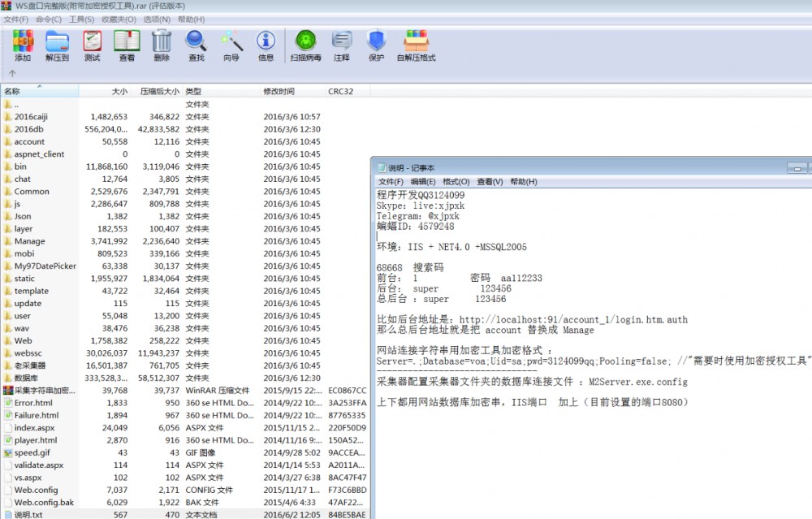Select the bin folder row

tap(185, 167)
